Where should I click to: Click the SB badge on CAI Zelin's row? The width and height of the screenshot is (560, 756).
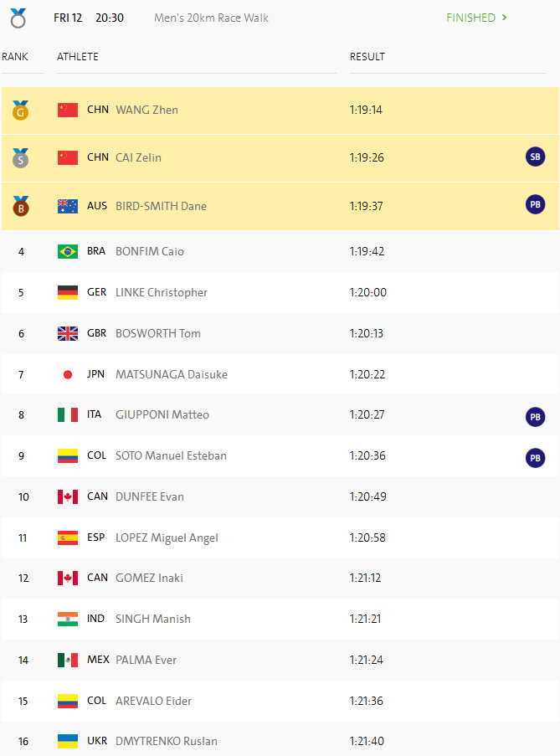535,157
